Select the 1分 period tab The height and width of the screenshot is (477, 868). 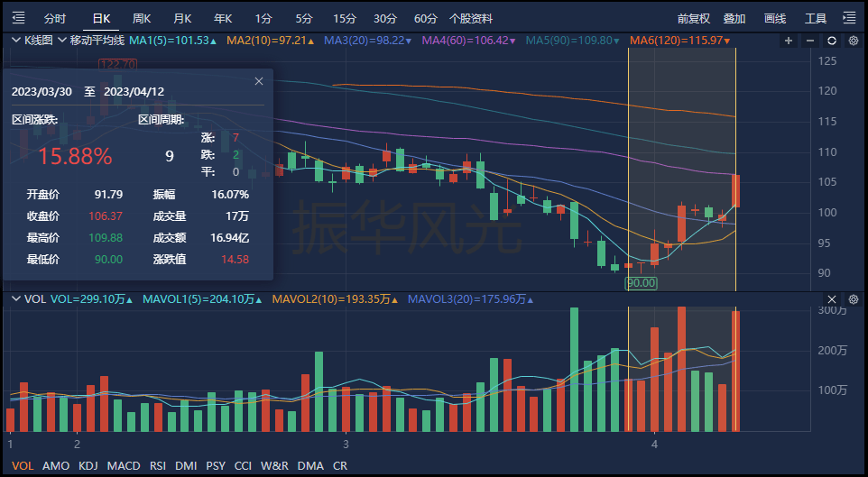point(263,19)
